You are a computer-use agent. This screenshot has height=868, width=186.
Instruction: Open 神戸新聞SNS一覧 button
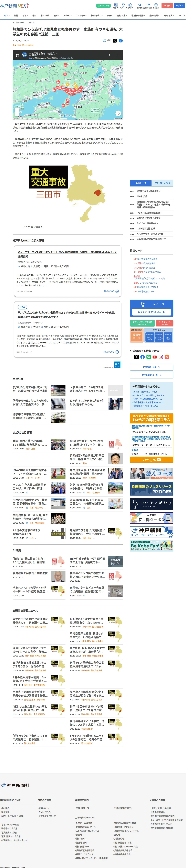coord(152,375)
